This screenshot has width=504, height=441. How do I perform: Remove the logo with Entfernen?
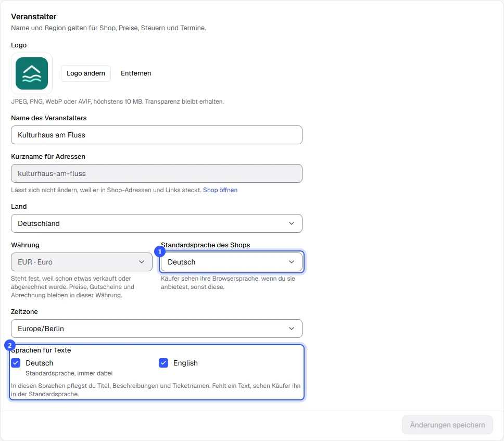[x=136, y=73]
